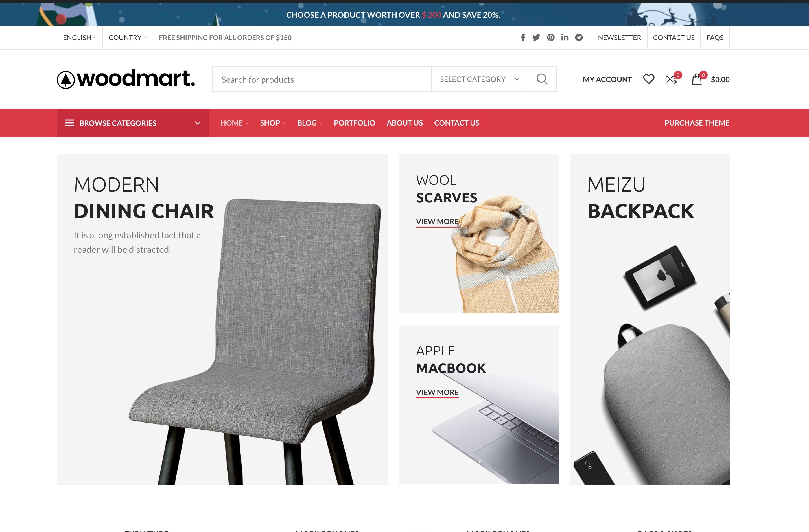The image size is (809, 532).
Task: Click View More under Wool Scarves
Action: pos(437,222)
